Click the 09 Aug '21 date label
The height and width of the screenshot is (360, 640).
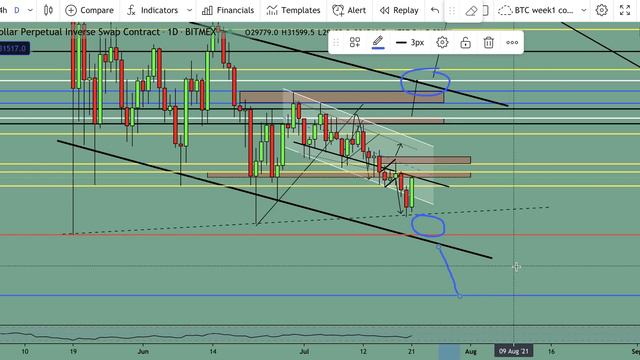pos(513,351)
